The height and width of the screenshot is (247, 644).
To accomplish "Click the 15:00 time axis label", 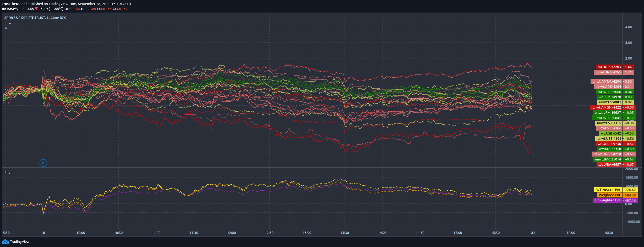I will click(458, 233).
